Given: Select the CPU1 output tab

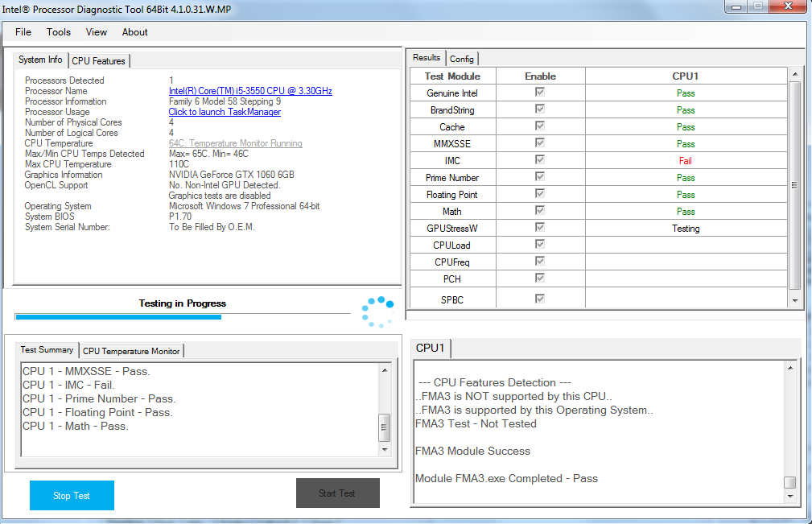Looking at the screenshot, I should point(431,348).
